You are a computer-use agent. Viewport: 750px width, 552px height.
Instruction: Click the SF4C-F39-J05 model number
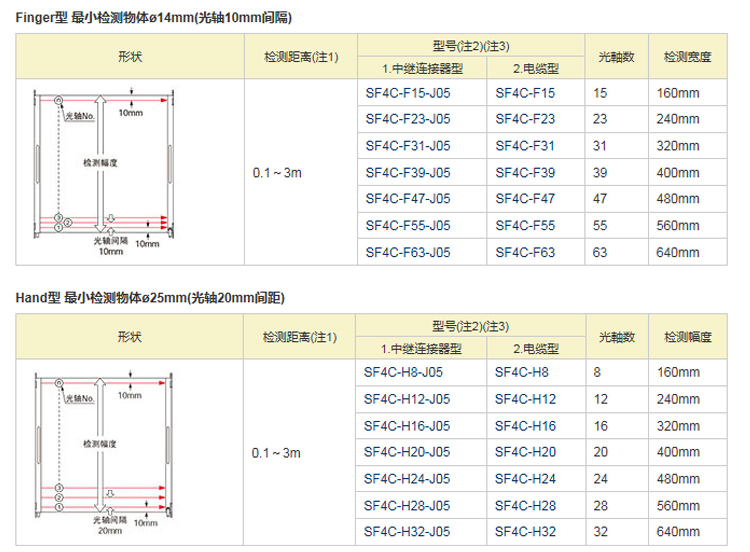[408, 173]
